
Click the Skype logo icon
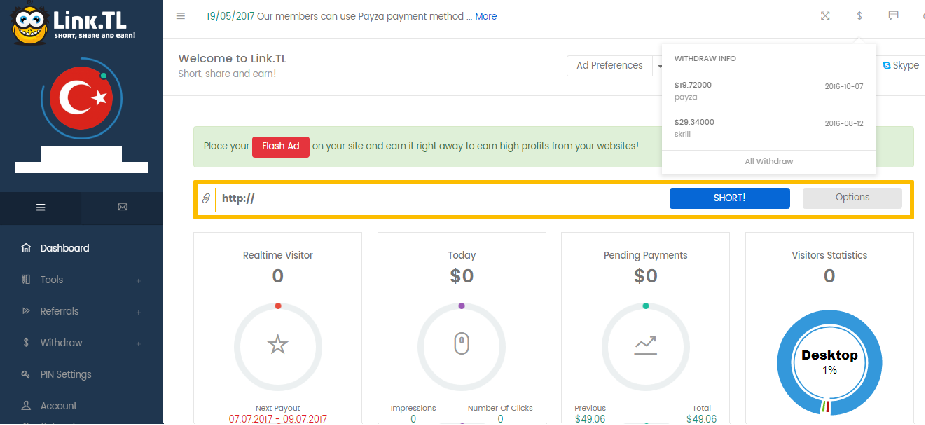pyautogui.click(x=886, y=66)
